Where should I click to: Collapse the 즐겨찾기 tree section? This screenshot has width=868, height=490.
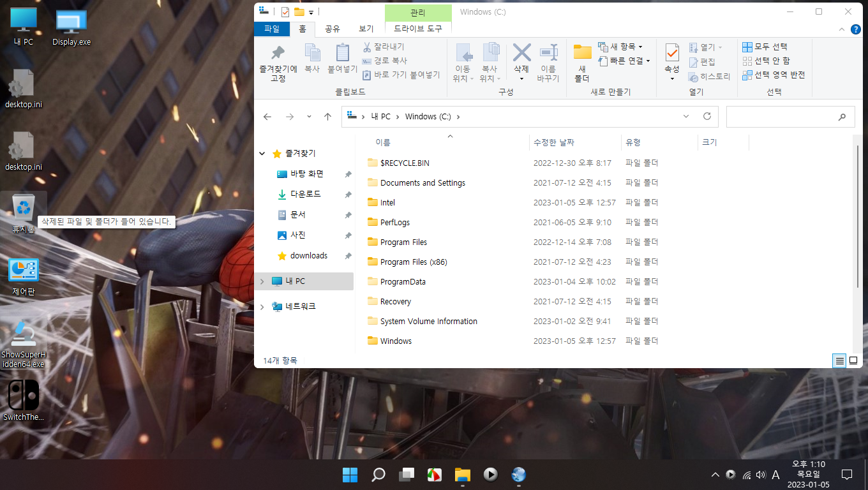pyautogui.click(x=262, y=154)
